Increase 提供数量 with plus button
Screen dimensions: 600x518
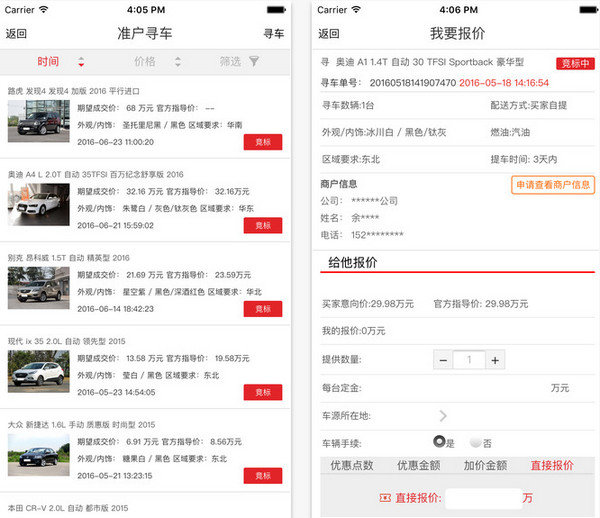tap(495, 360)
